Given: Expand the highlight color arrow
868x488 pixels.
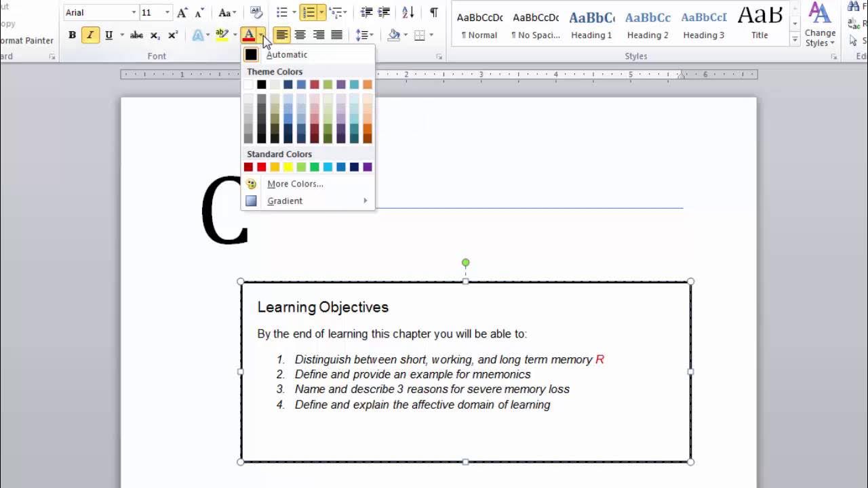Looking at the screenshot, I should click(x=235, y=35).
